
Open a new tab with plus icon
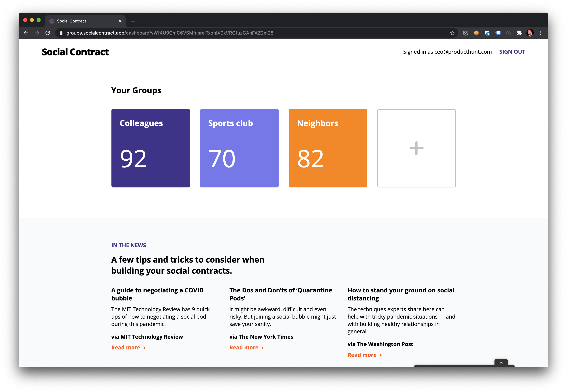(x=133, y=21)
